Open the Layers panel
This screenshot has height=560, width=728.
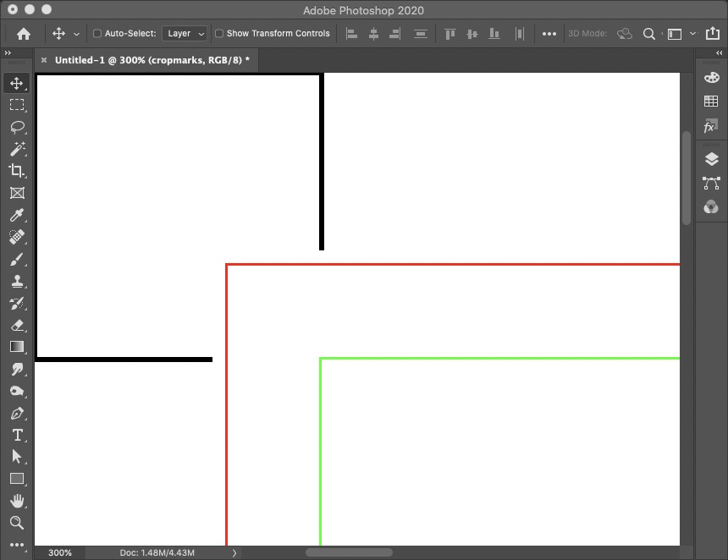pyautogui.click(x=711, y=157)
